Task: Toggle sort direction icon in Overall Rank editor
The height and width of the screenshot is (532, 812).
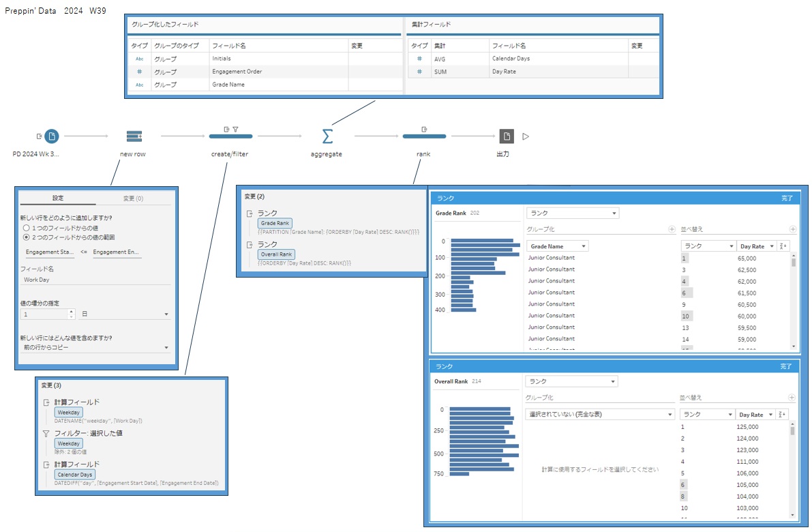Action: (x=781, y=415)
